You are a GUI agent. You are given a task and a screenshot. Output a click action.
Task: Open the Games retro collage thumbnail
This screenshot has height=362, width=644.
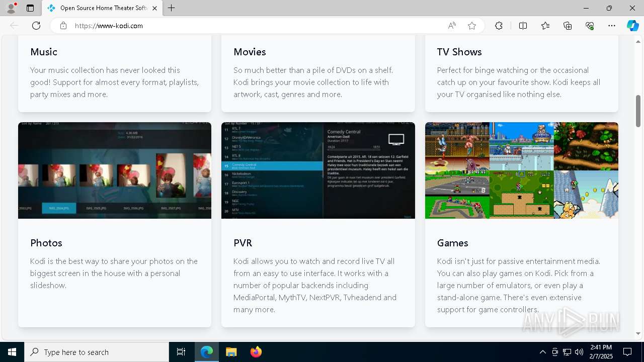coord(522,170)
